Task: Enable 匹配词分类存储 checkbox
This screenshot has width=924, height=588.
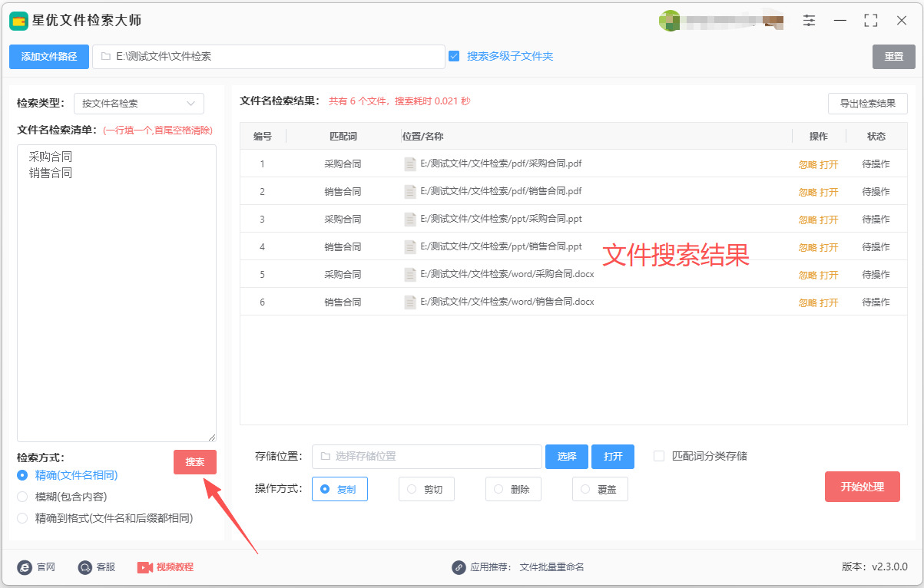Action: click(659, 456)
